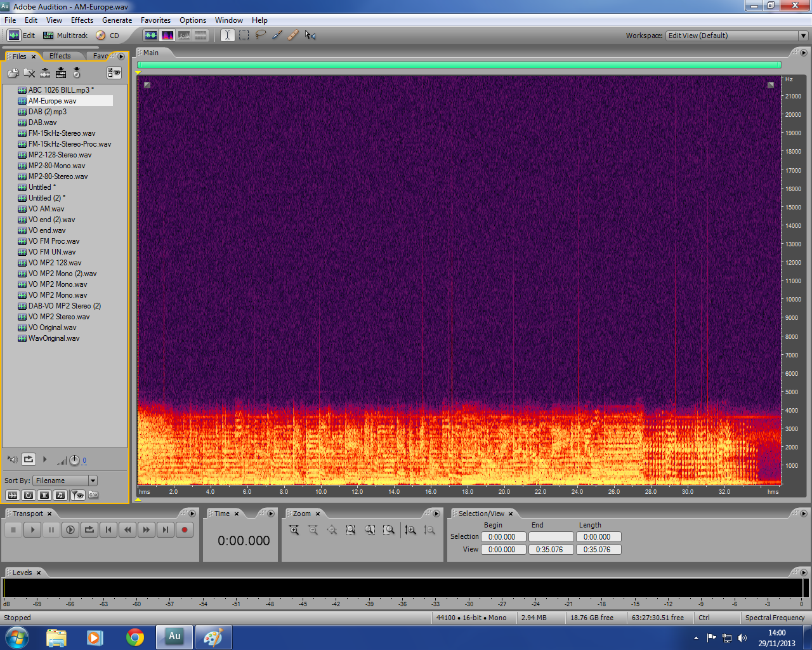Image resolution: width=812 pixels, height=650 pixels.
Task: Click Fast Forward in Transport panel
Action: coord(147,529)
